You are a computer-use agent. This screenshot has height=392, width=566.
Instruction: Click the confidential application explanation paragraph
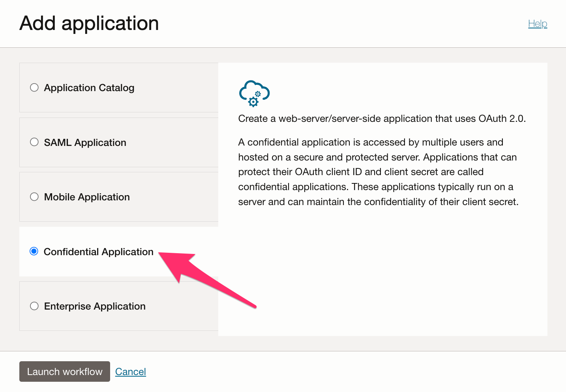(378, 172)
